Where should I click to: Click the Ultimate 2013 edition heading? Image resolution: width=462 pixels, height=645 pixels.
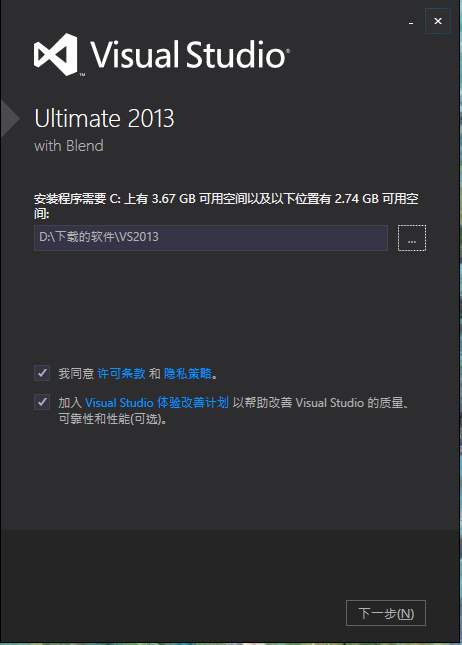coord(104,118)
